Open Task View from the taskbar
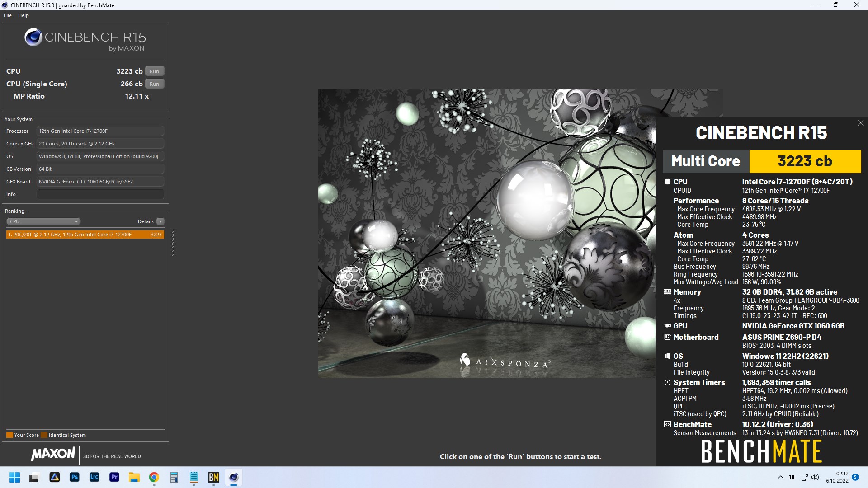This screenshot has width=868, height=488. (x=34, y=477)
